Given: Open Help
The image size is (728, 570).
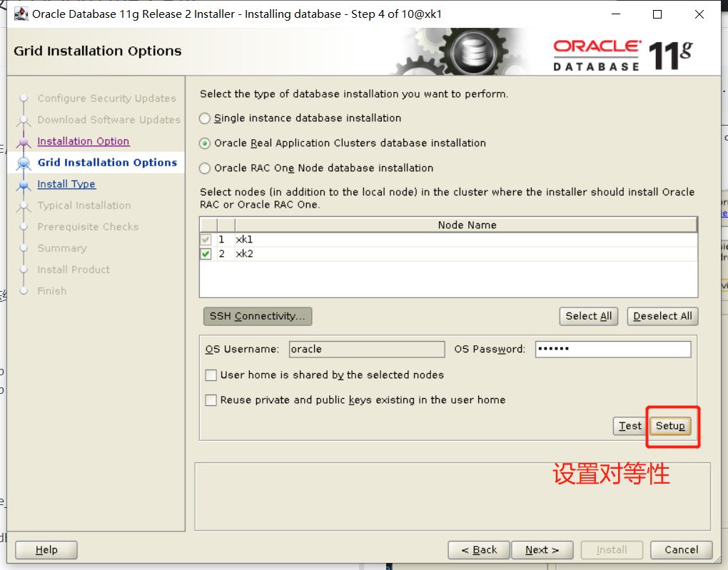Looking at the screenshot, I should [46, 550].
